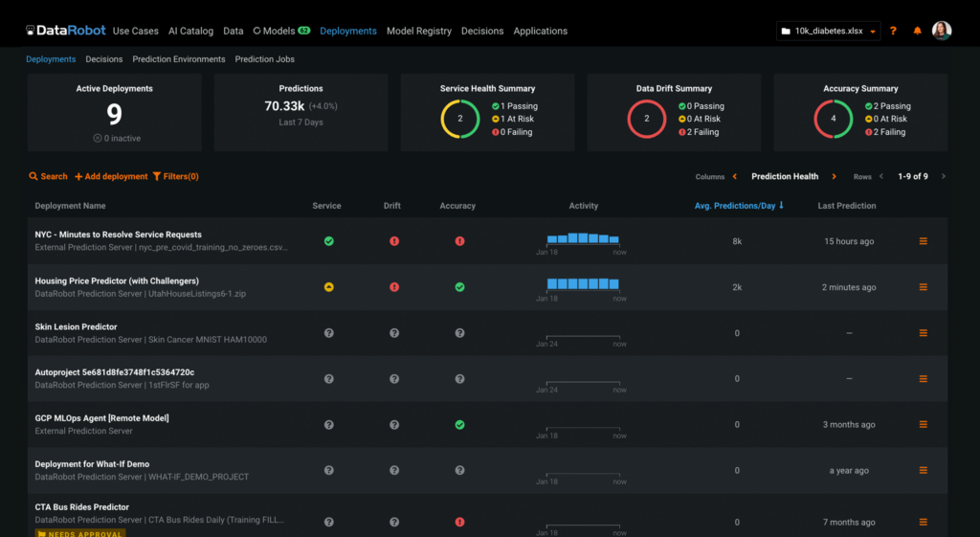Viewport: 980px width, 537px height.
Task: Click NYC row activity bar chart
Action: click(583, 238)
